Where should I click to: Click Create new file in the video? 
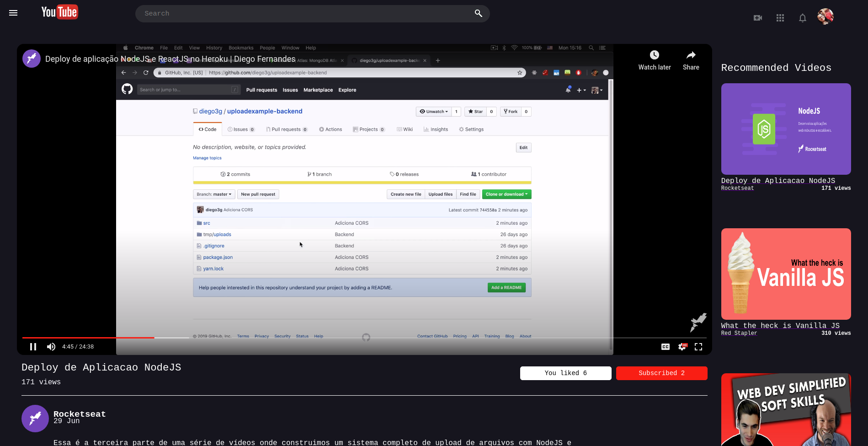click(406, 194)
